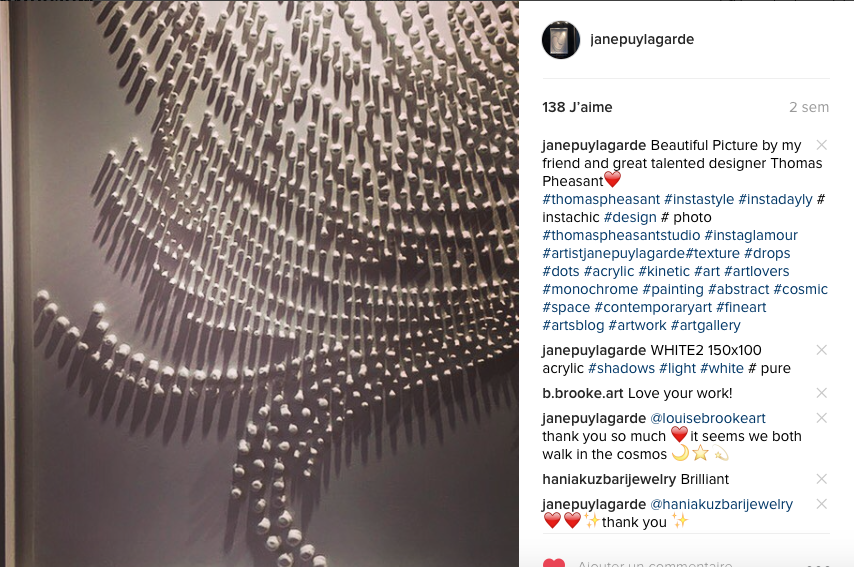Follow the #thomaspheasant hashtag link
Viewport: 854px width, 567px height.
point(601,199)
